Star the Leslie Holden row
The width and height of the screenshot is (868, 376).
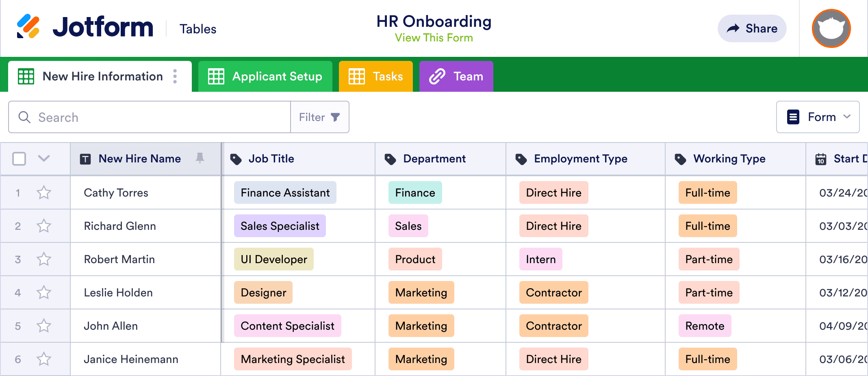point(44,292)
